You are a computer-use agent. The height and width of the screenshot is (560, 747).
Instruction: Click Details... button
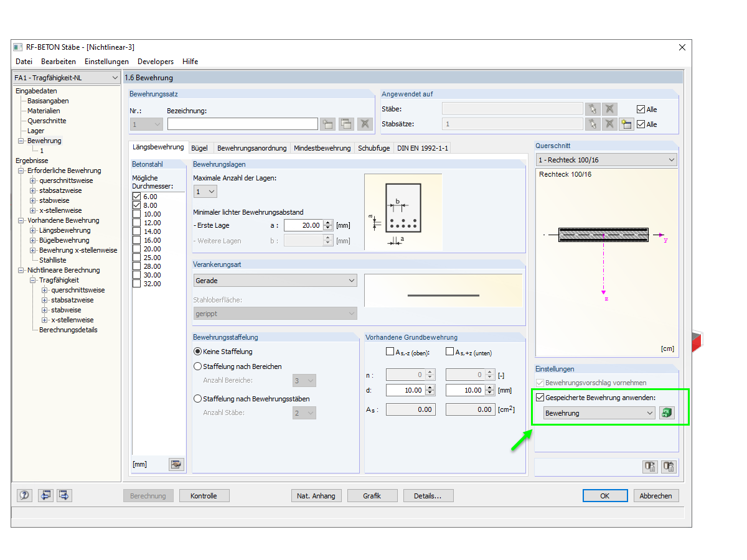pos(428,496)
